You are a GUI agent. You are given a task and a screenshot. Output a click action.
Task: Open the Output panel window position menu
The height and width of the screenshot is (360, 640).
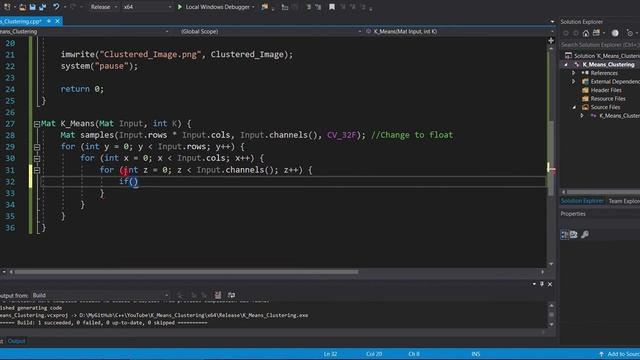(x=534, y=284)
